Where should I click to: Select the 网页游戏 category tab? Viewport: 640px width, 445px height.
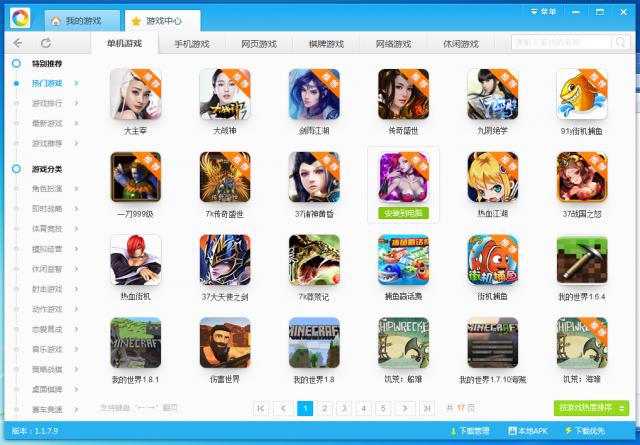[259, 44]
